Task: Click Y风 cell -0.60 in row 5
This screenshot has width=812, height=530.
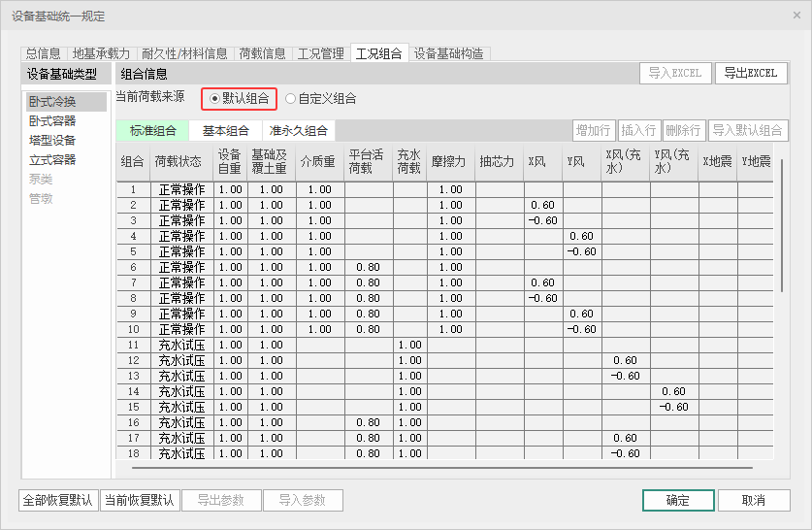Action: (581, 251)
